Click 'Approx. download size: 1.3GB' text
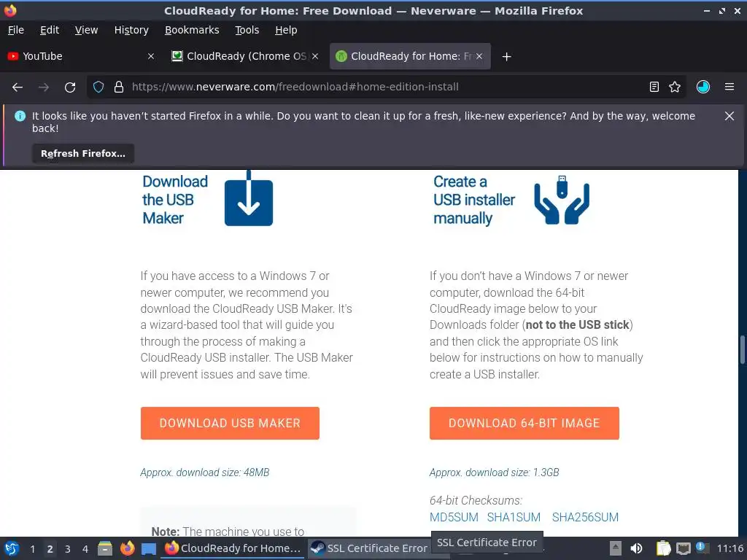Image resolution: width=747 pixels, height=560 pixels. click(x=494, y=472)
